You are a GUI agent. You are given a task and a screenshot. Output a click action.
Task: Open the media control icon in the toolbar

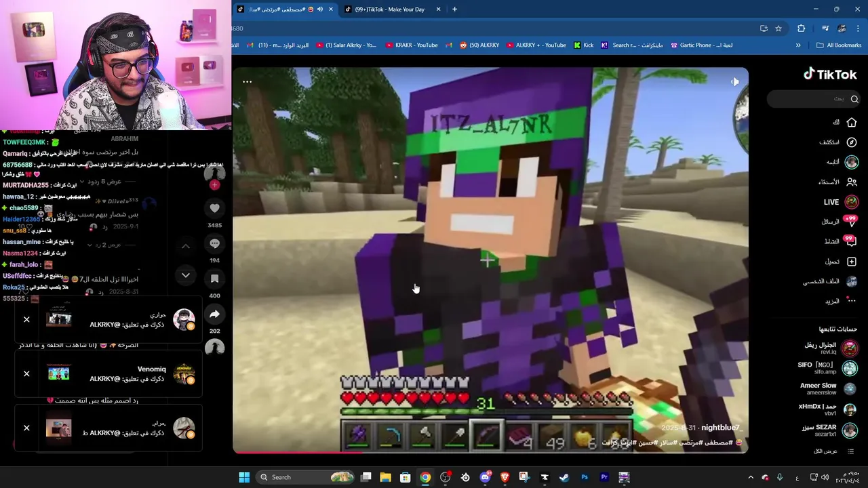pyautogui.click(x=825, y=28)
